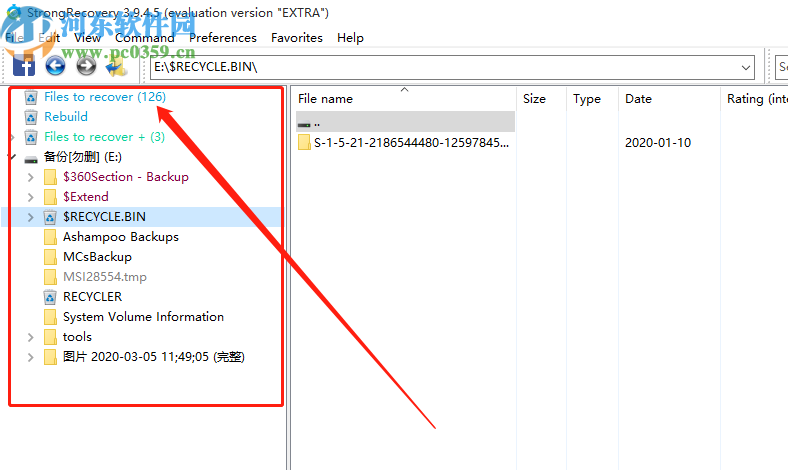The image size is (788, 470).
Task: Click the folder icon of S-1-5-21-2186544480 entry
Action: [304, 143]
